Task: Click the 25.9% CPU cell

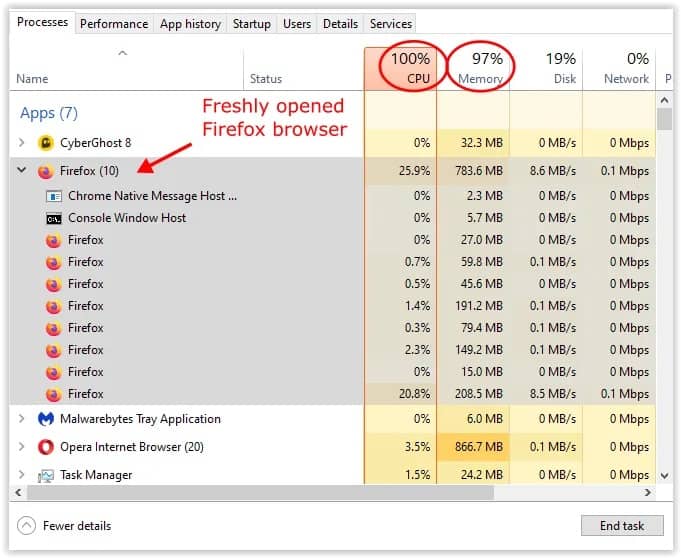Action: tap(400, 171)
